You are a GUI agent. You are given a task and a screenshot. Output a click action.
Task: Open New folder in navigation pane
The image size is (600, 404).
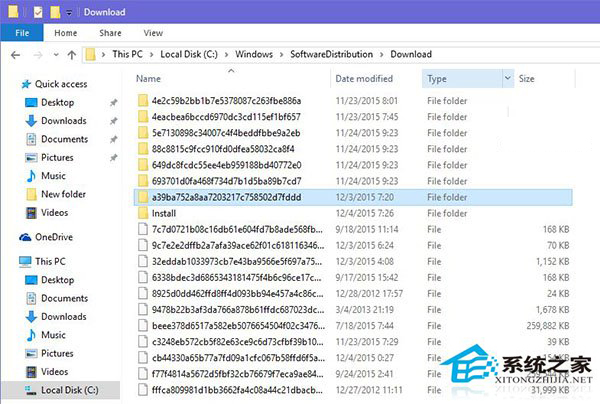click(63, 194)
